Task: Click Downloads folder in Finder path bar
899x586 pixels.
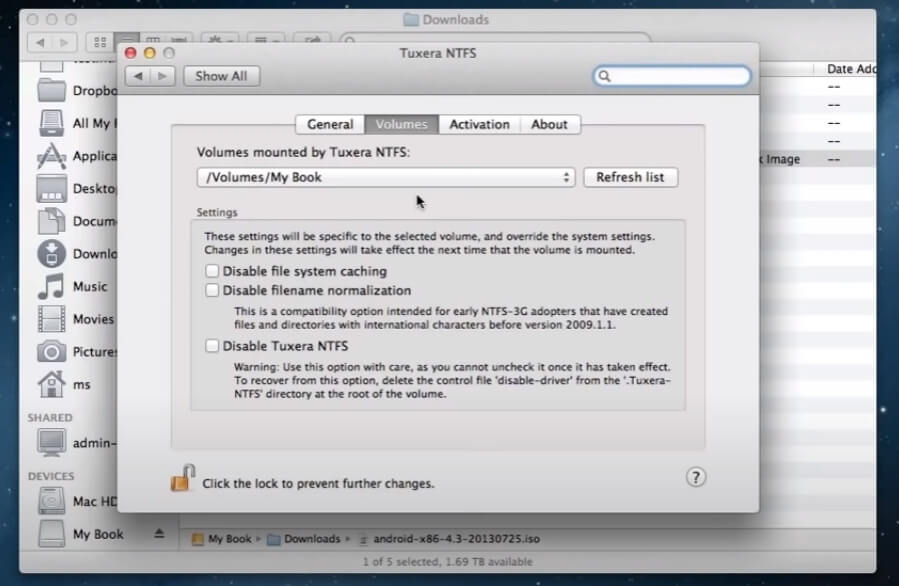Action: click(304, 538)
